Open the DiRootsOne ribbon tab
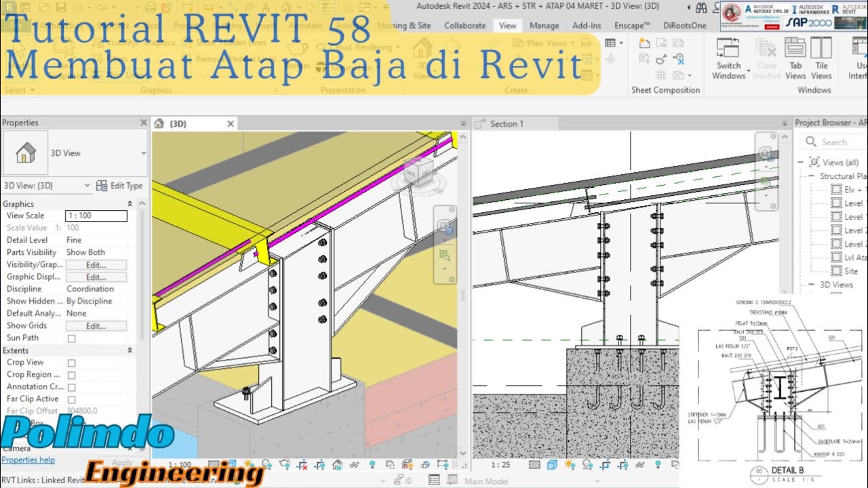The image size is (868, 488). [684, 25]
